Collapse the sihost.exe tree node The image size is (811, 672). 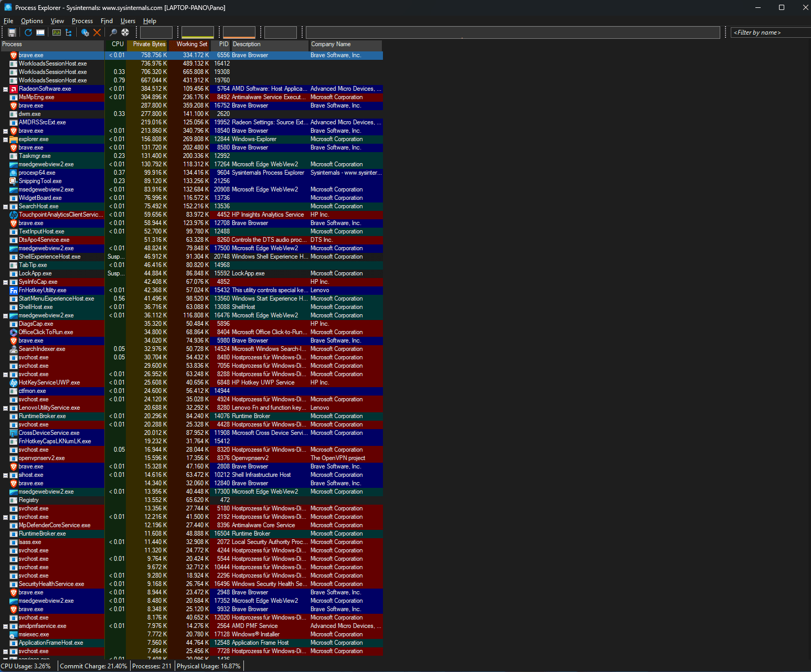click(5, 475)
